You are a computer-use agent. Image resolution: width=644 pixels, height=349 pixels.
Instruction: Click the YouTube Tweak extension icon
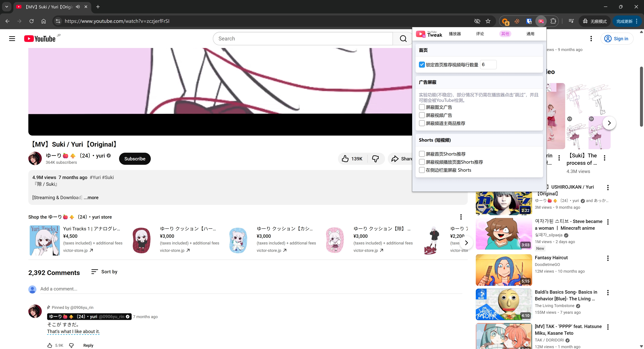click(x=541, y=21)
